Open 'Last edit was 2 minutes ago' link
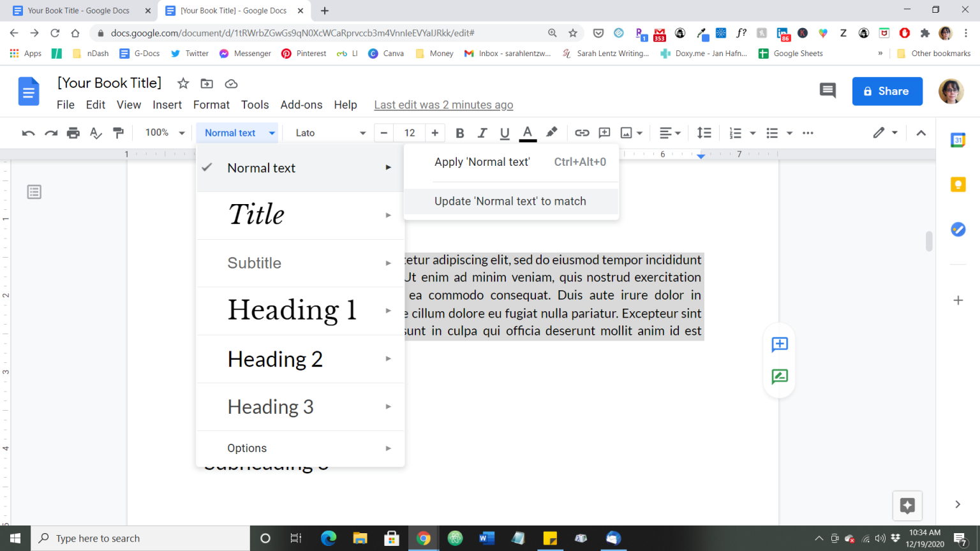This screenshot has width=980, height=551. point(443,105)
